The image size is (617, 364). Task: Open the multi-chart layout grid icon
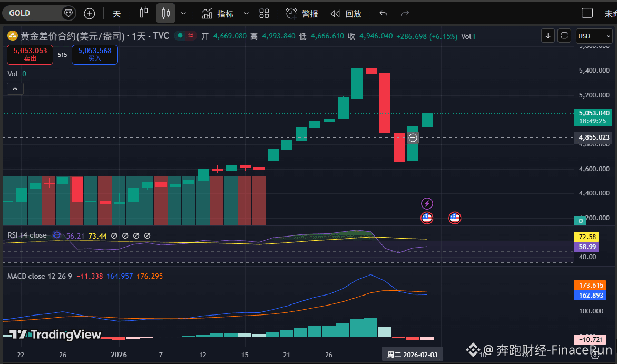(264, 13)
